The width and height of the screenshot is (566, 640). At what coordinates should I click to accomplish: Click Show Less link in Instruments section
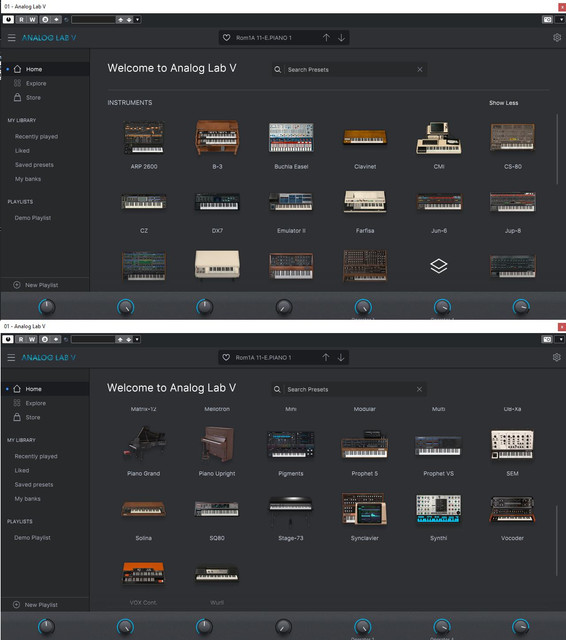[504, 103]
